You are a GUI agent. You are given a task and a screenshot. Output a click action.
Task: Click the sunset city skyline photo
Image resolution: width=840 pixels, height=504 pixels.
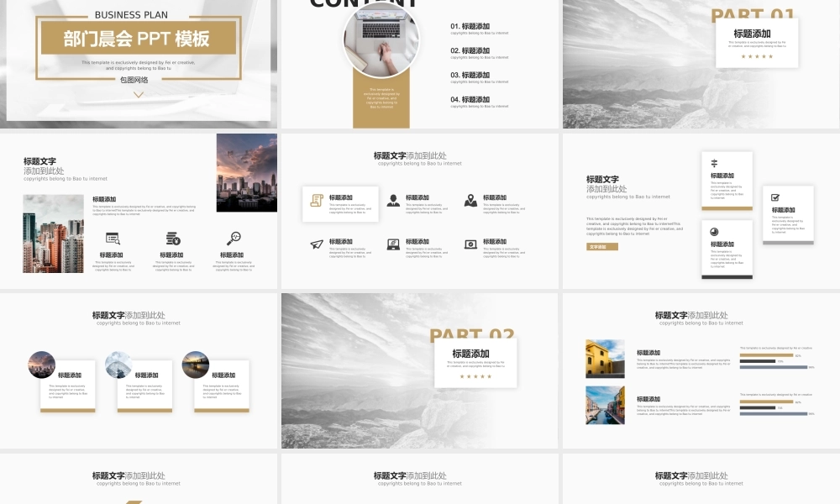(x=246, y=172)
